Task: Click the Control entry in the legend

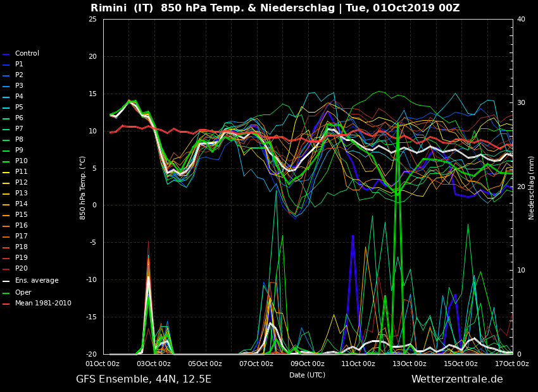Action: click(27, 54)
